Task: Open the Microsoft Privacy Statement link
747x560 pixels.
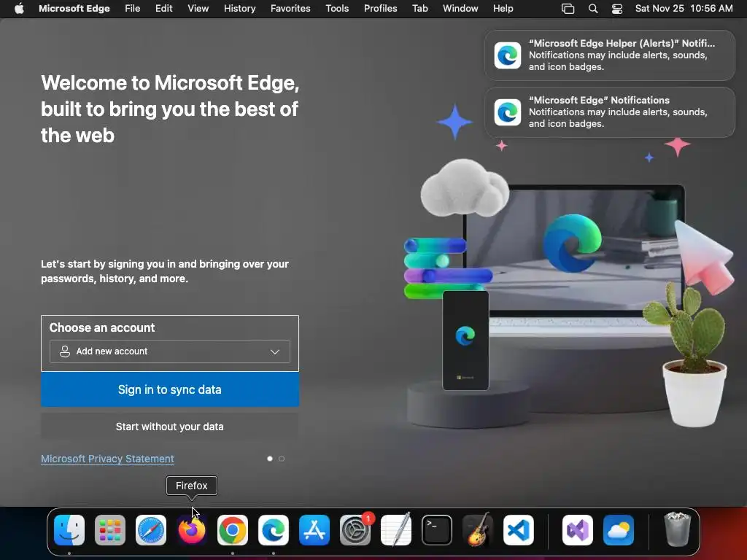Action: click(x=108, y=459)
